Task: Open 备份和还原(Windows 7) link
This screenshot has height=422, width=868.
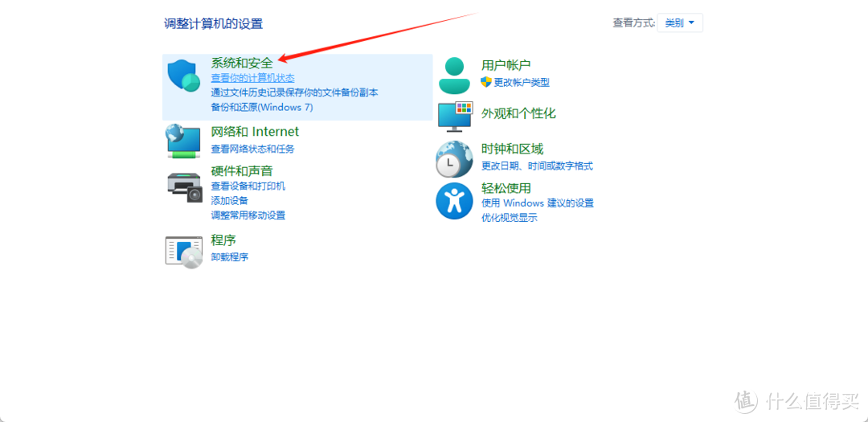Action: click(262, 107)
